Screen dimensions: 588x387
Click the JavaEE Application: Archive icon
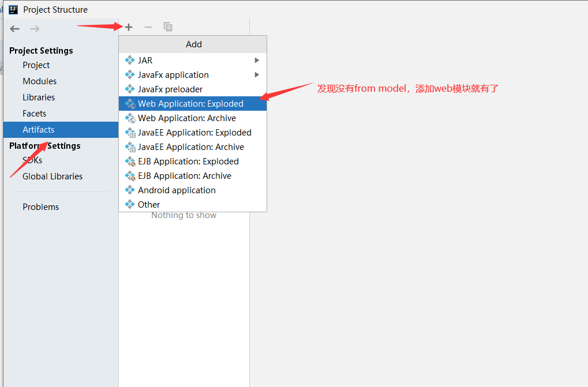(130, 147)
